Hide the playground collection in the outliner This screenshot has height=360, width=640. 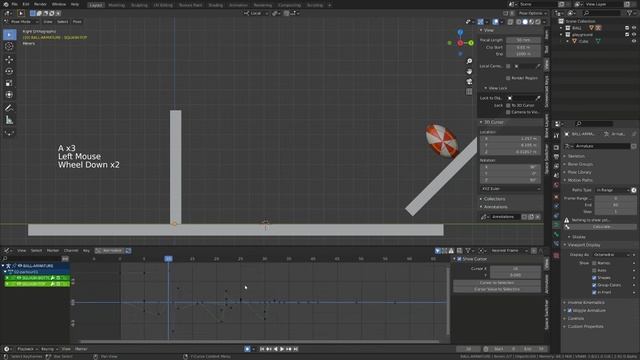(x=634, y=35)
